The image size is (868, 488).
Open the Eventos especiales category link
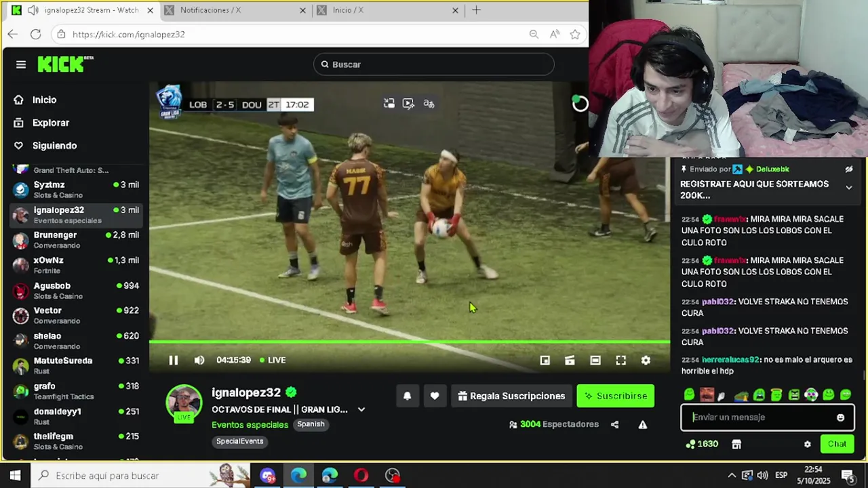pyautogui.click(x=250, y=425)
